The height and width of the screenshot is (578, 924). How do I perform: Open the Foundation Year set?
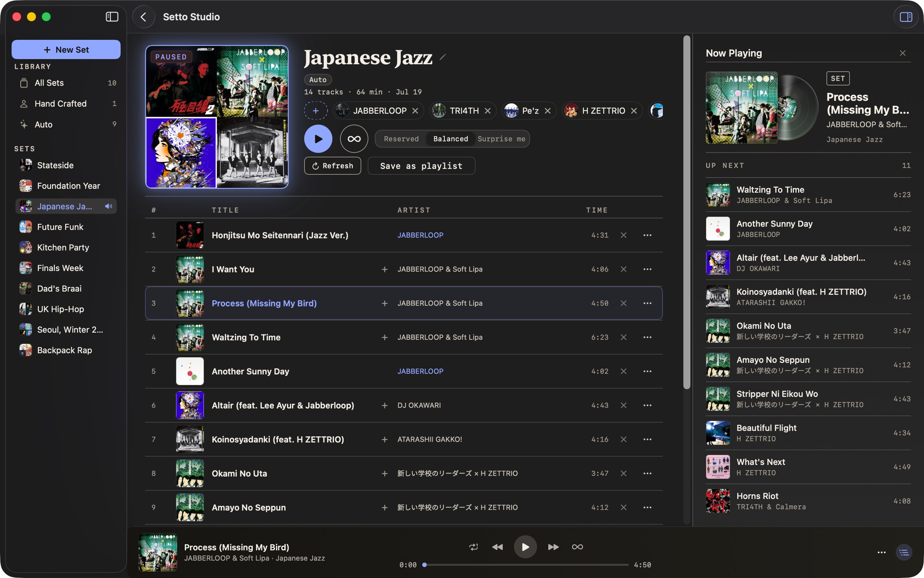coord(66,186)
